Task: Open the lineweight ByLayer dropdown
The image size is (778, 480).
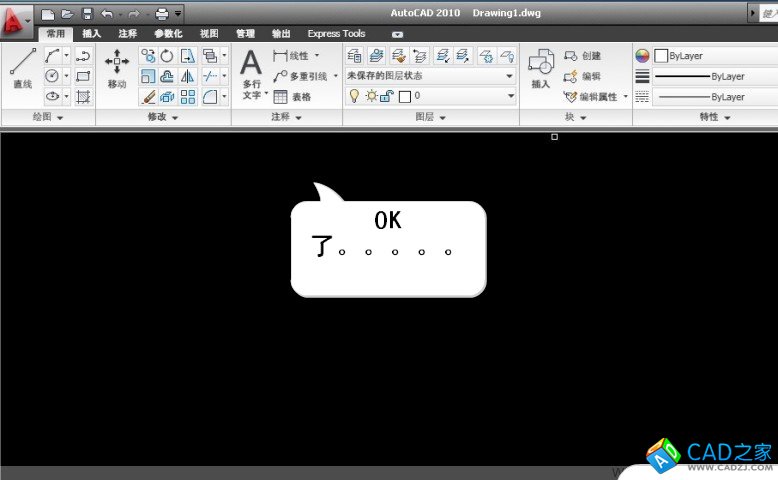Action: click(715, 76)
